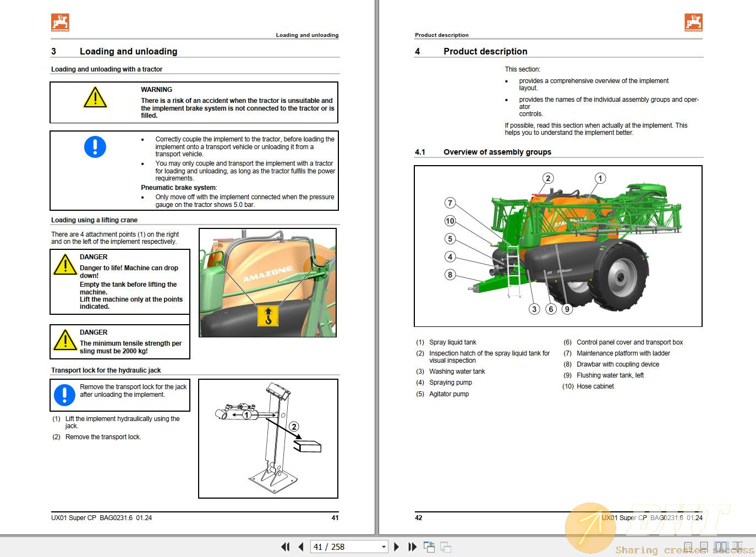The image size is (756, 557).
Task: Click the blue notice icon beside transport lock note
Action: [x=64, y=395]
